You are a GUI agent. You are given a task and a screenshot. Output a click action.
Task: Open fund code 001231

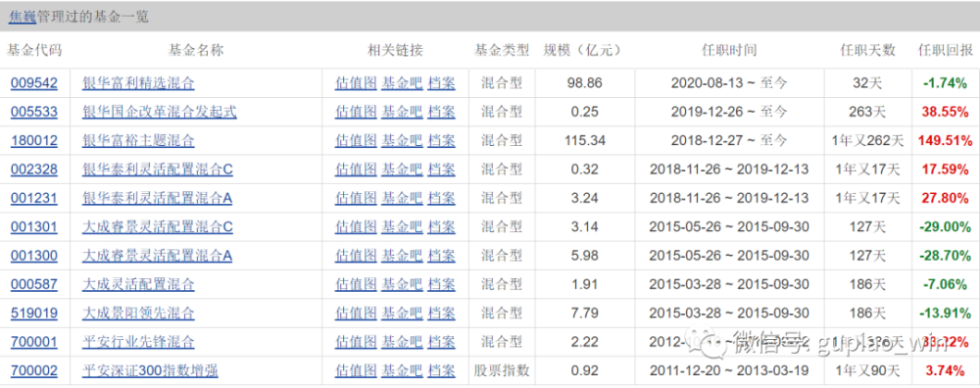[x=33, y=199]
